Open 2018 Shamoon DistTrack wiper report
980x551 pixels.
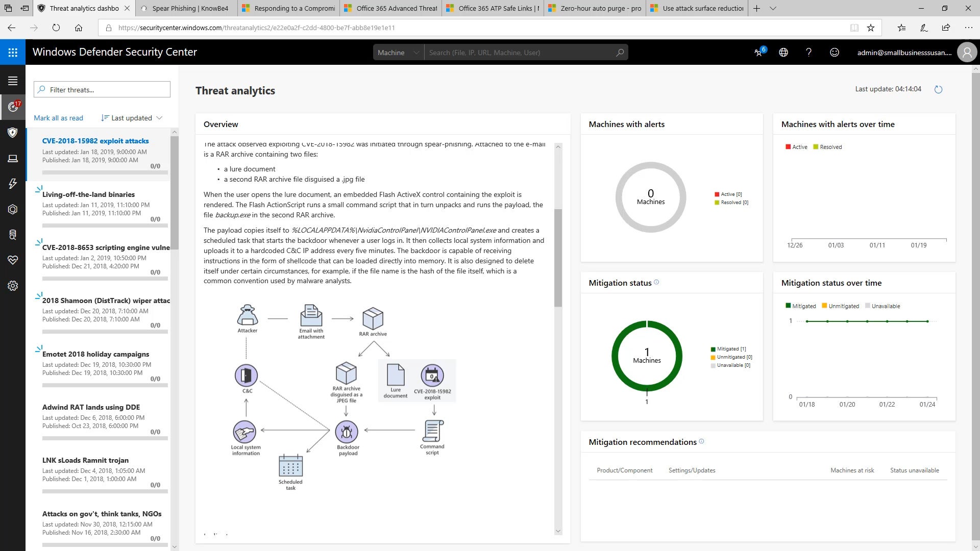(98, 314)
